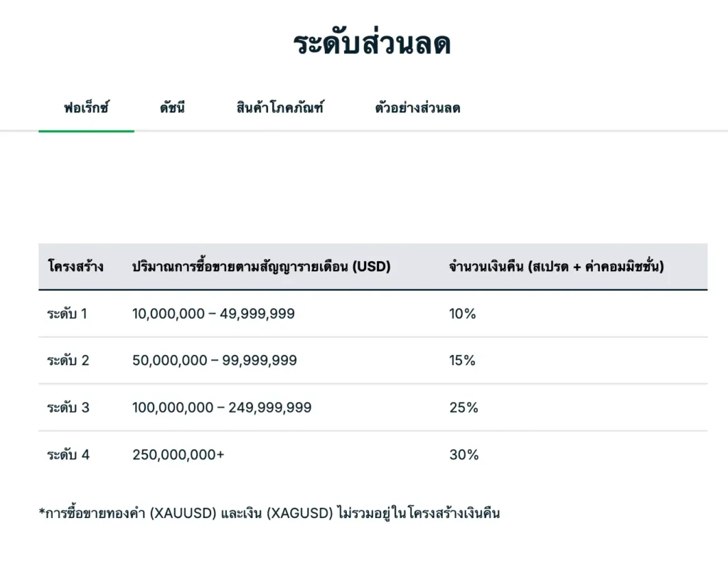
Task: Switch to the ดัชนี tab
Action: click(x=172, y=109)
